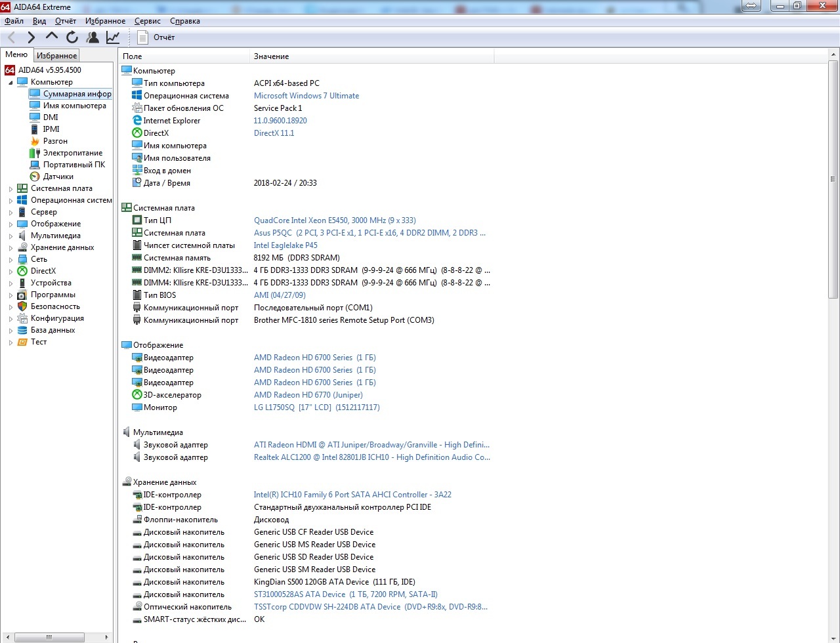The height and width of the screenshot is (643, 840).
Task: Open the AMD Radeon HD 6770 (Juniper) link
Action: 308,395
